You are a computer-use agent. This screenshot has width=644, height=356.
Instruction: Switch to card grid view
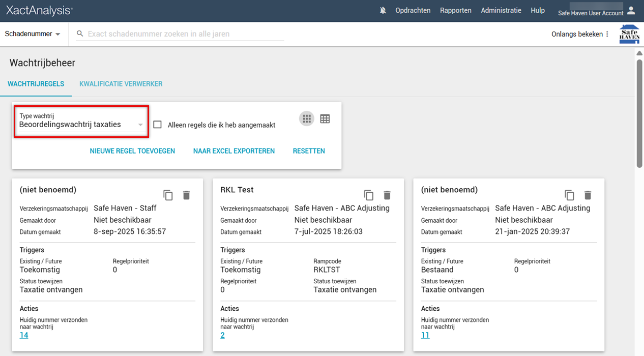pyautogui.click(x=306, y=119)
